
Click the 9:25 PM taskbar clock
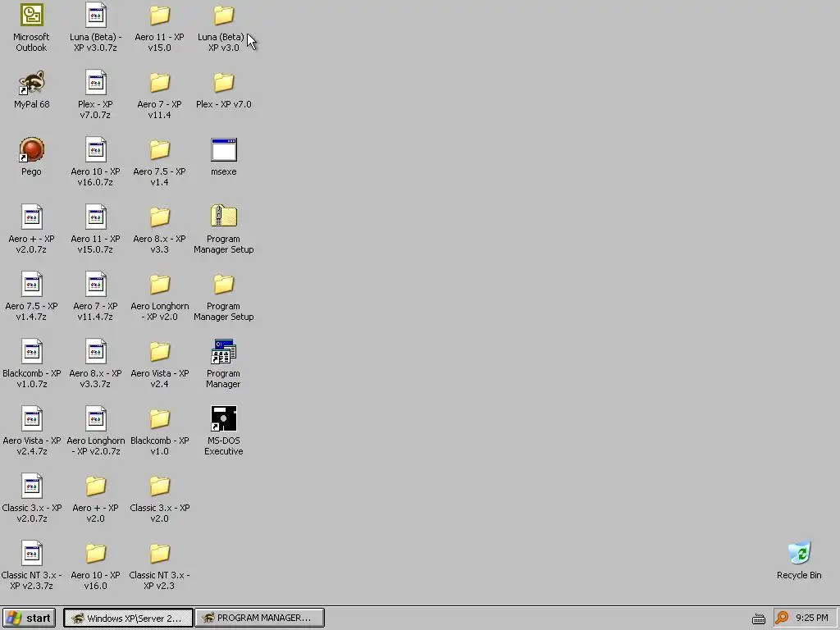(811, 618)
